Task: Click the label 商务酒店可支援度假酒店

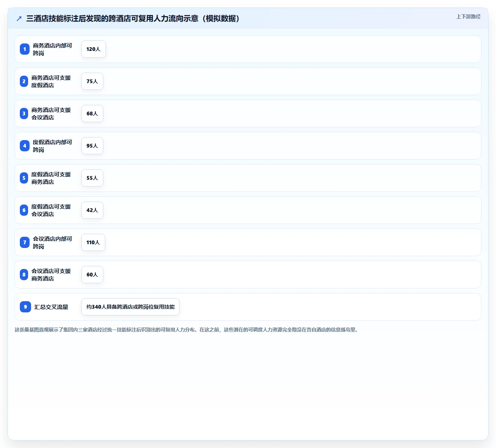Action: pos(51,81)
